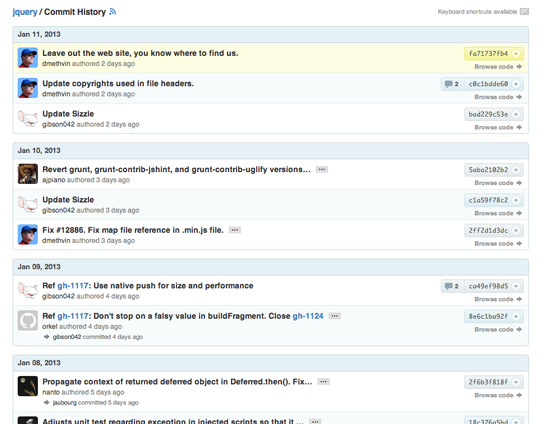Copy SHA button next to 2f6b3f818f

[x=516, y=382]
